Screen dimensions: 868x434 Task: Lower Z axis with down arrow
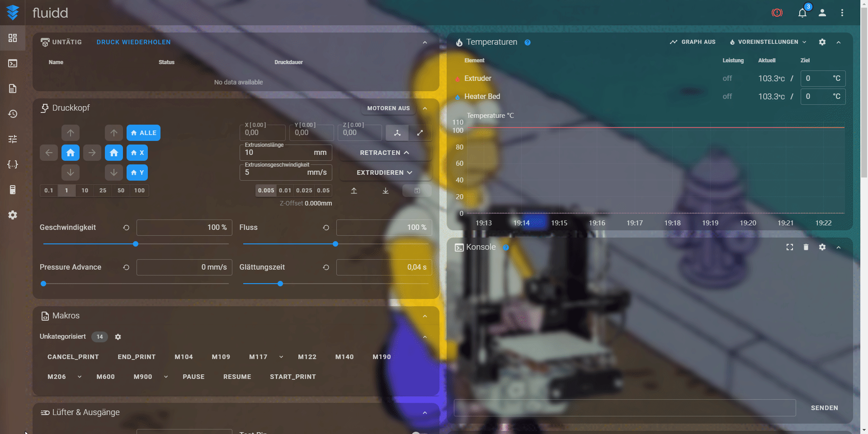click(114, 173)
